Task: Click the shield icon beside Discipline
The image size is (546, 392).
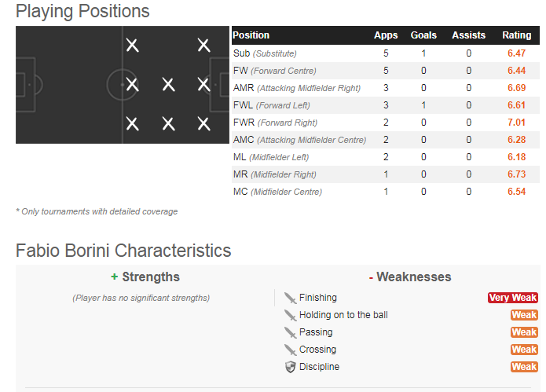Action: pyautogui.click(x=290, y=367)
